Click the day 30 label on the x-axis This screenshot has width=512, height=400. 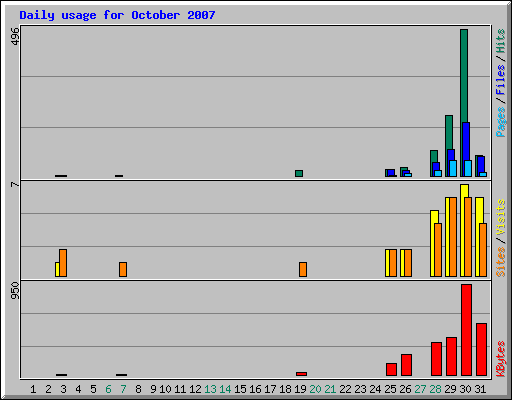[465, 389]
